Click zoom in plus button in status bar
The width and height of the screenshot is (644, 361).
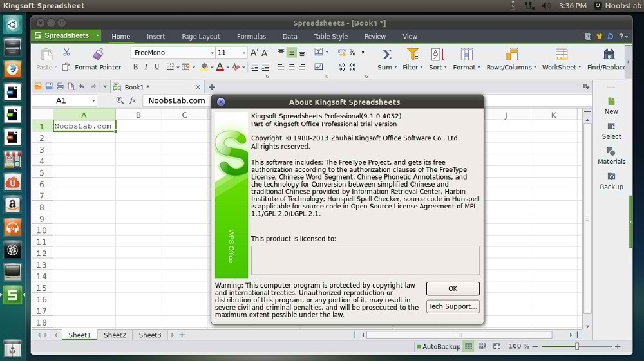[x=618, y=346]
